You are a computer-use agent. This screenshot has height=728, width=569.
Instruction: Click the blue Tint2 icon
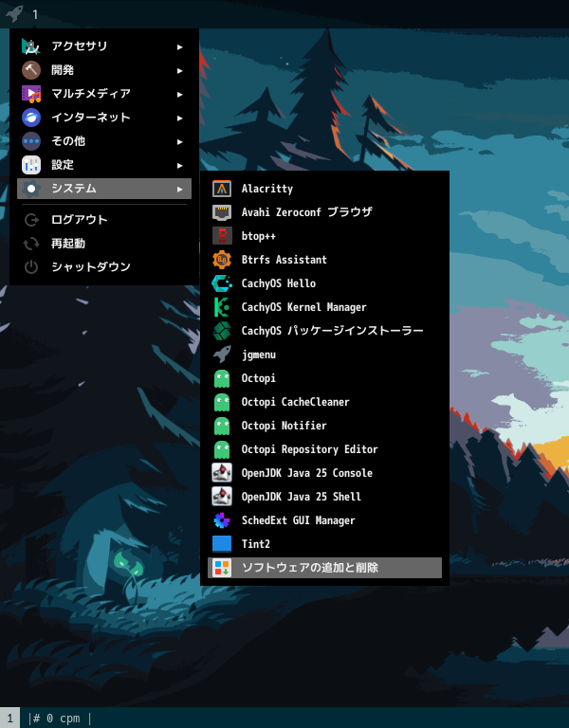(222, 544)
